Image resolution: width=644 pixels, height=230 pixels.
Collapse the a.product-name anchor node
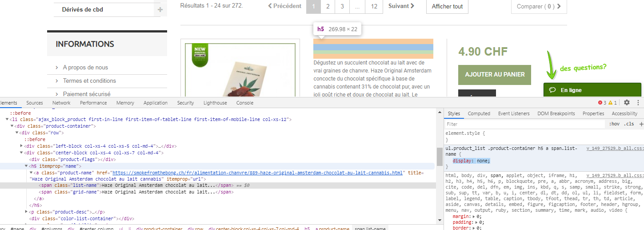pyautogui.click(x=31, y=173)
